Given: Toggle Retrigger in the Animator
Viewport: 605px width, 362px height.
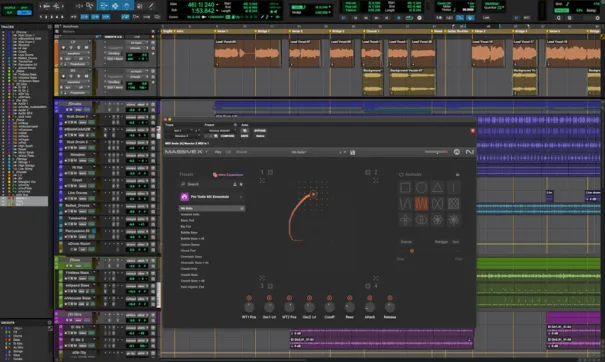Looking at the screenshot, I should tap(441, 242).
